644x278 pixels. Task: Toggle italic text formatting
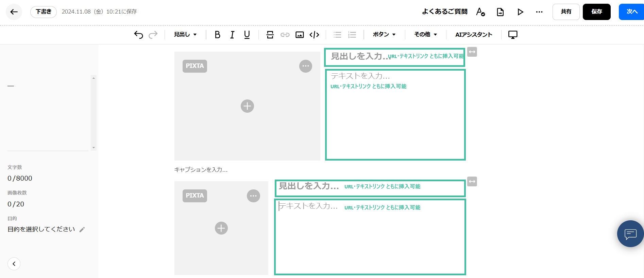coord(232,35)
